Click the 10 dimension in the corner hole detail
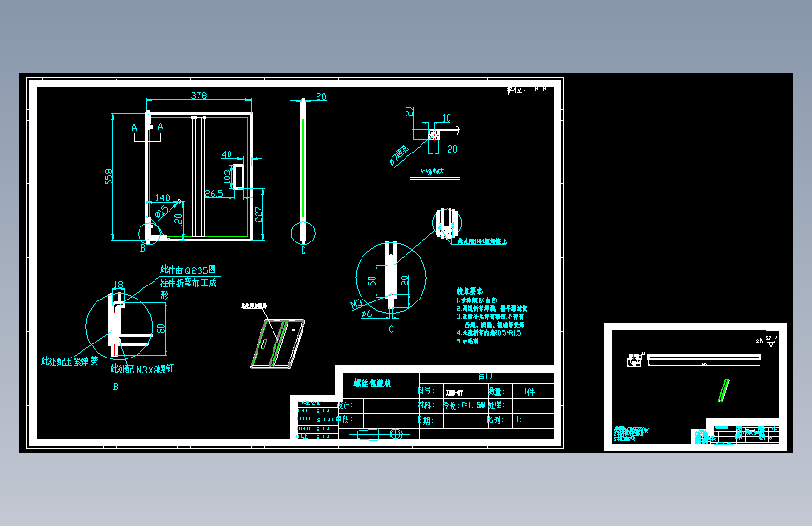This screenshot has width=812, height=526. (447, 118)
